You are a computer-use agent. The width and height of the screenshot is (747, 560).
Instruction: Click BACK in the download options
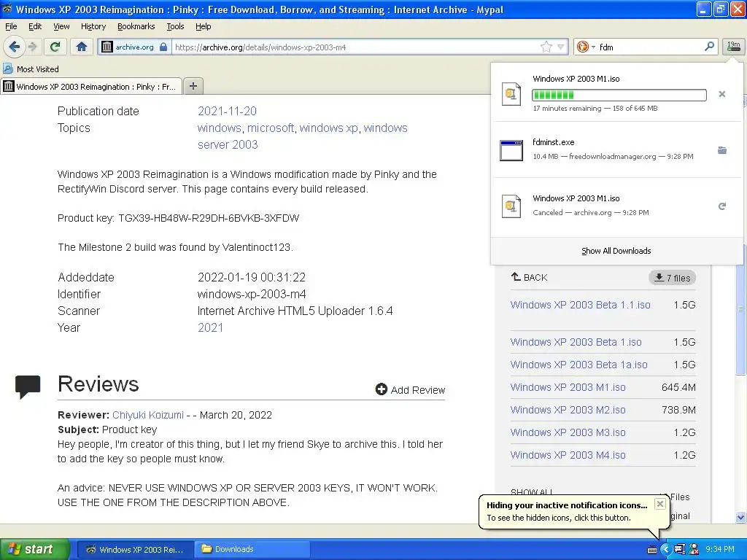tap(530, 277)
